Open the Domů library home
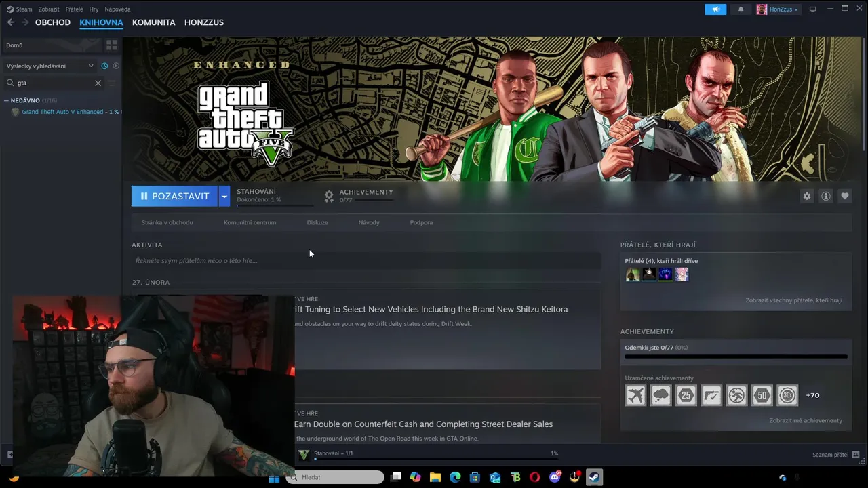This screenshot has height=488, width=868. click(x=51, y=45)
